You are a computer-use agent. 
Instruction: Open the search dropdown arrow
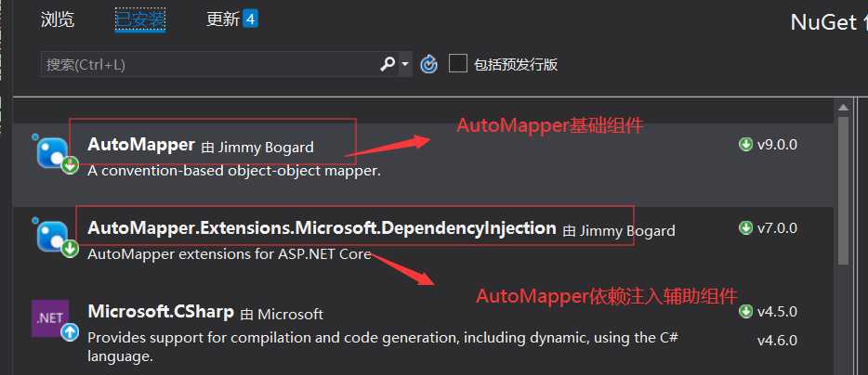pos(405,64)
